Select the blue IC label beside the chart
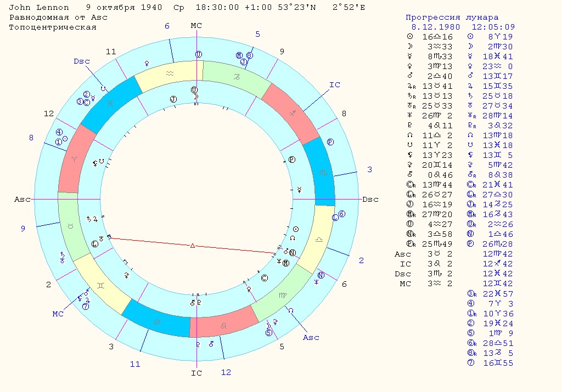562x392 pixels. click(335, 85)
